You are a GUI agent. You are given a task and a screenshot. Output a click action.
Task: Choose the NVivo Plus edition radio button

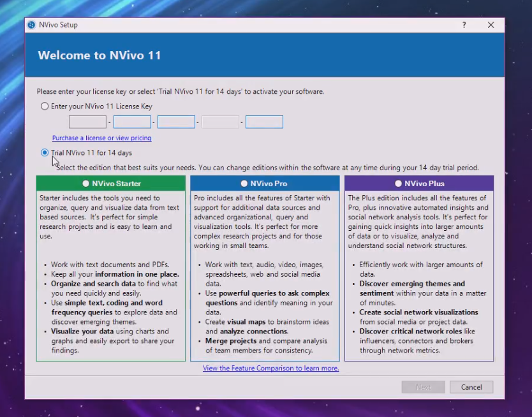398,184
